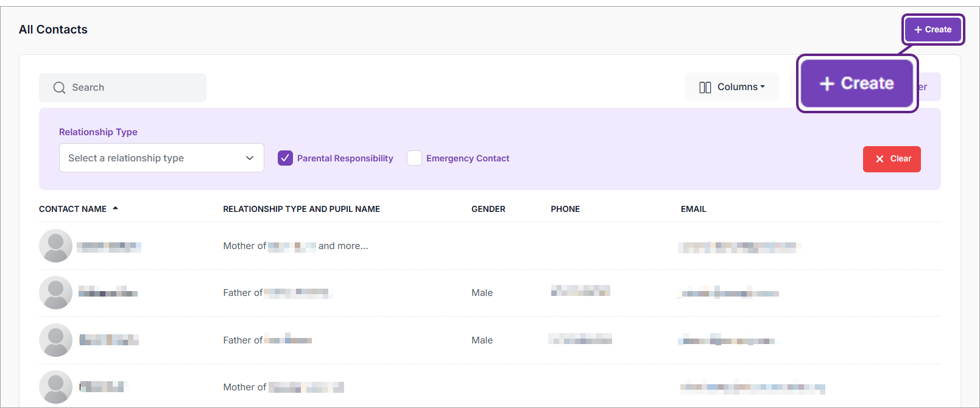This screenshot has height=408, width=980.
Task: Sort by Gender column header
Action: pyautogui.click(x=488, y=209)
